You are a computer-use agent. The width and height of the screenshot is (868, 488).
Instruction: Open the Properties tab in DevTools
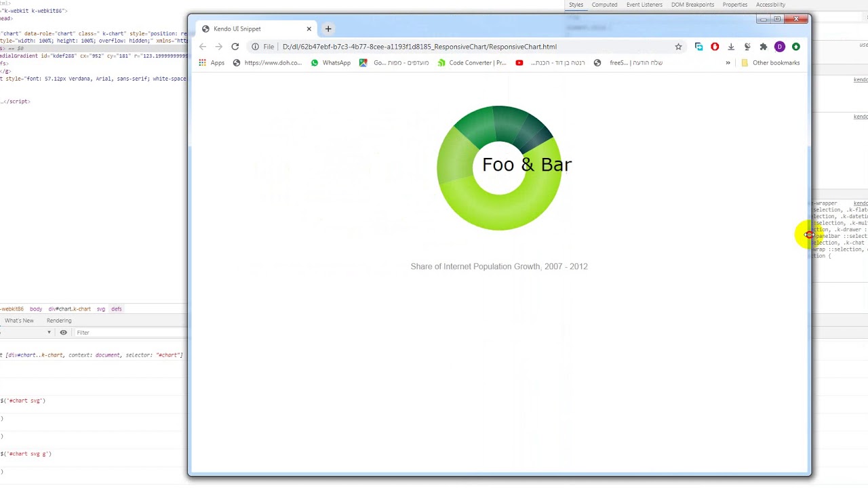coord(735,5)
